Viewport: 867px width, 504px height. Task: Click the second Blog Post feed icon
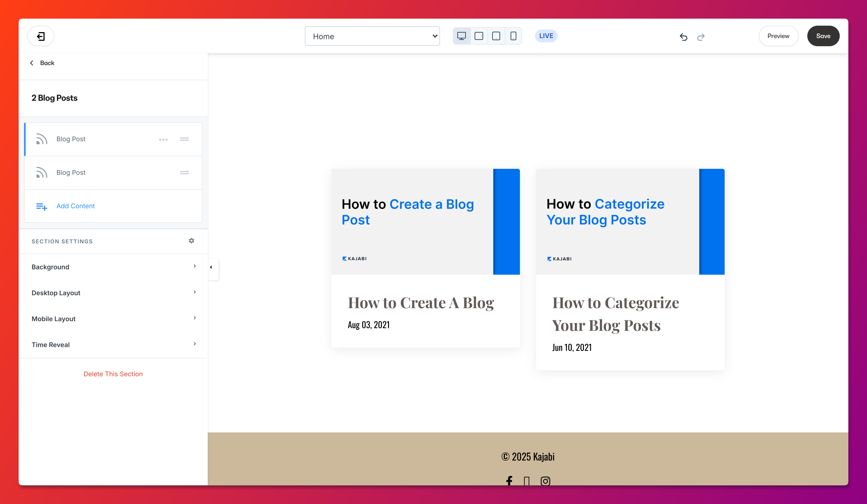coord(42,172)
